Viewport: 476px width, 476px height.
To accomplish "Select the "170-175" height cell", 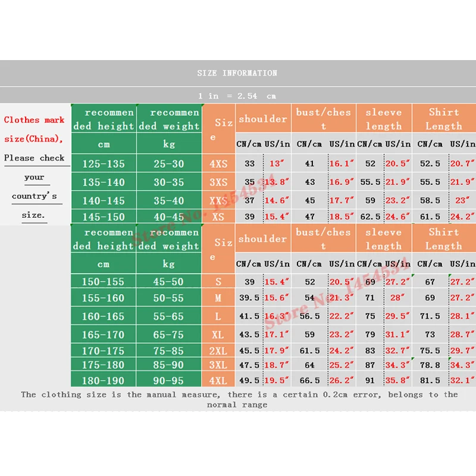I will click(x=103, y=350).
